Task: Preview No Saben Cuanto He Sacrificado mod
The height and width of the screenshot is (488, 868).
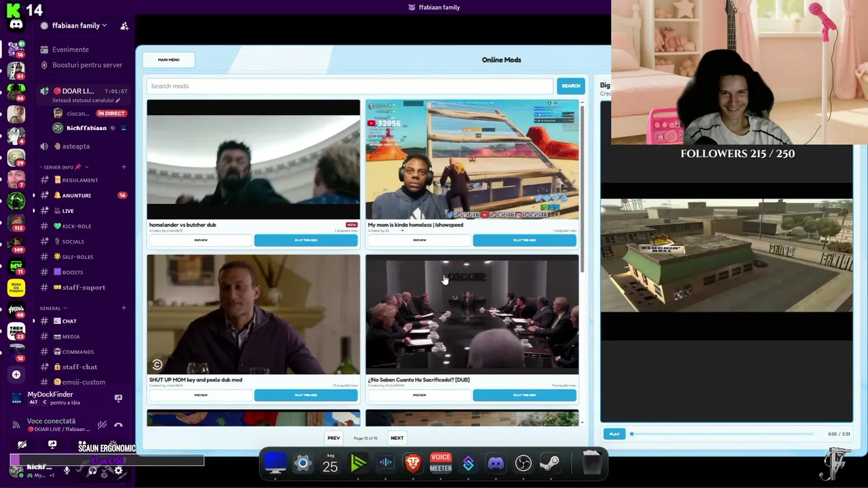Action: 420,395
